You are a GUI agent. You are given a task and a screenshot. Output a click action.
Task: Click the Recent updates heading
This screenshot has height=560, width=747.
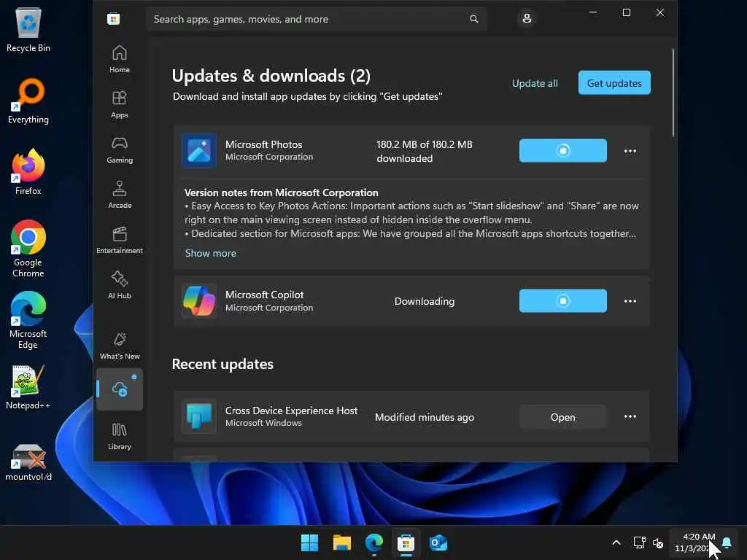point(222,365)
